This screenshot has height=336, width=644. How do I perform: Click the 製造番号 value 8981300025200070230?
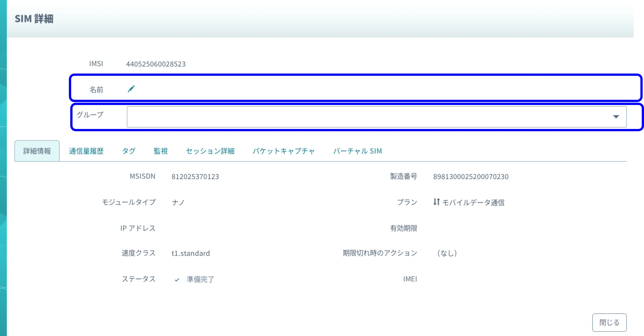coord(471,177)
